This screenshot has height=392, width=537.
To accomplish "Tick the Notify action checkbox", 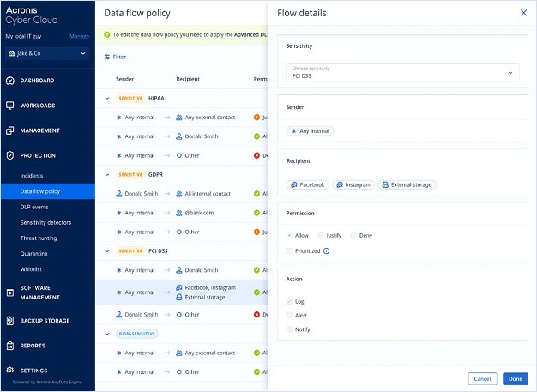I will pos(288,329).
